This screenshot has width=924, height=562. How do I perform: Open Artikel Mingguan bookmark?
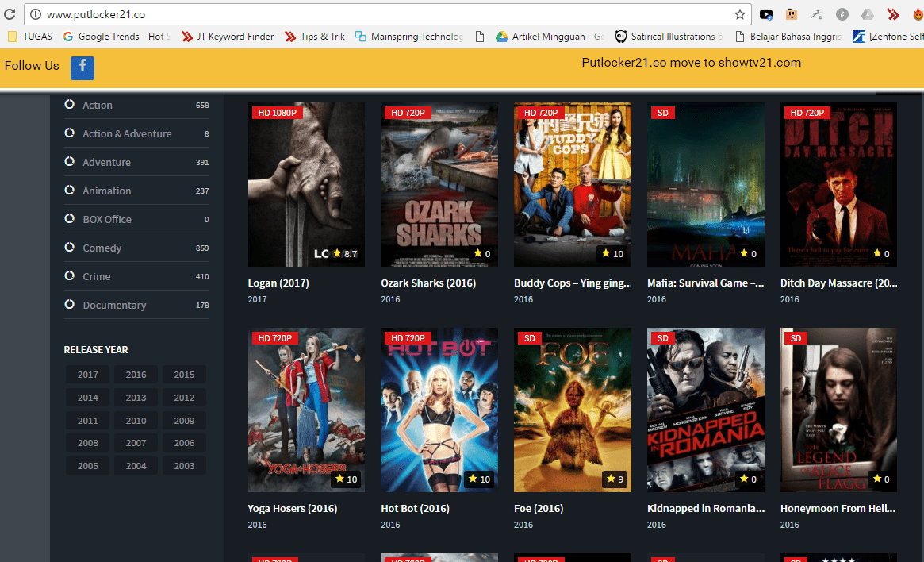pos(550,37)
